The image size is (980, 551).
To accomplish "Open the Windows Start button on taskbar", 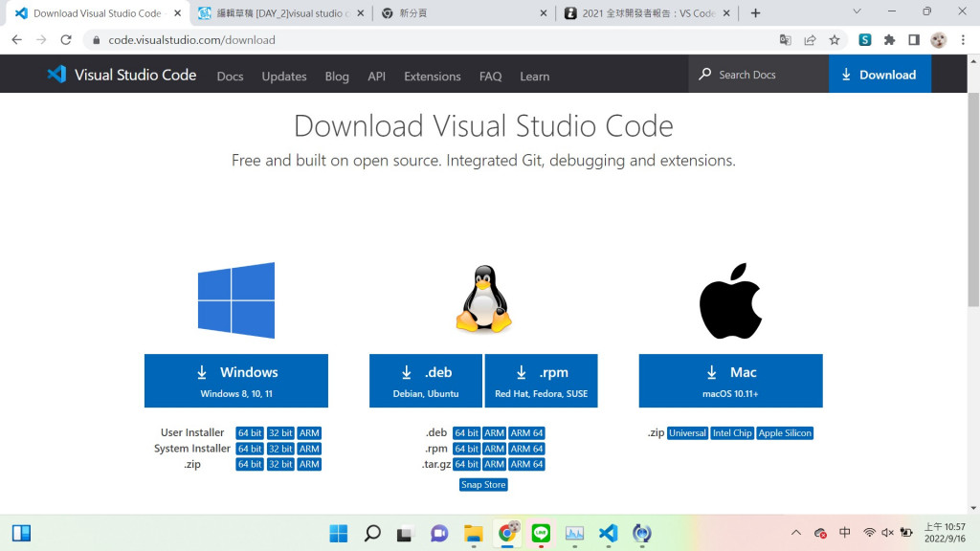I will [x=339, y=534].
